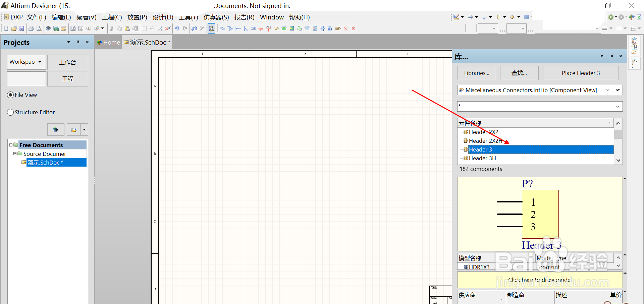Screen dimensions: 644x304
Task: Click the save floppy disk icon
Action: click(x=22, y=28)
